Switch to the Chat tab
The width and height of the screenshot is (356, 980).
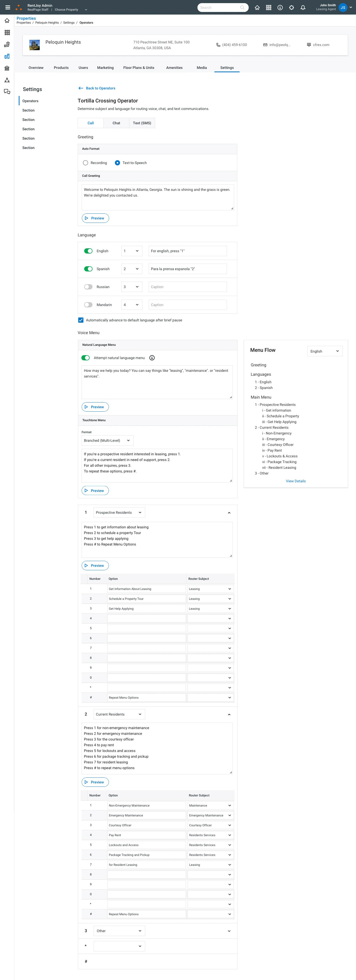[x=116, y=123]
